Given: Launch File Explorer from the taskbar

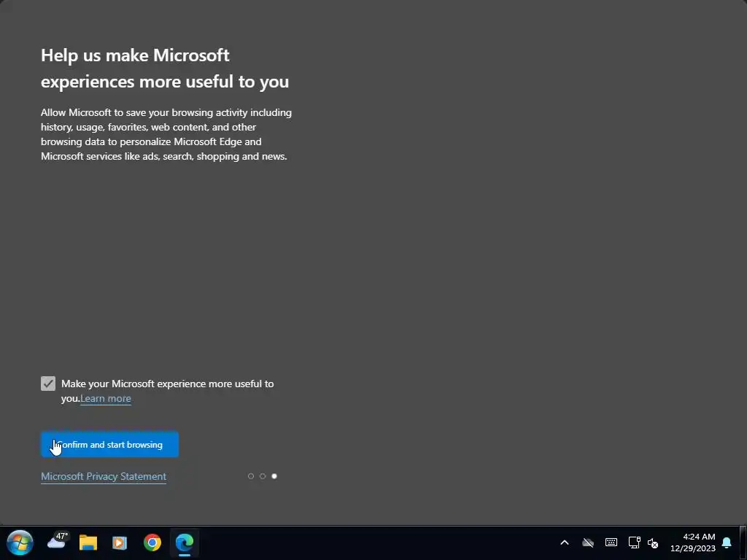Looking at the screenshot, I should (x=88, y=542).
